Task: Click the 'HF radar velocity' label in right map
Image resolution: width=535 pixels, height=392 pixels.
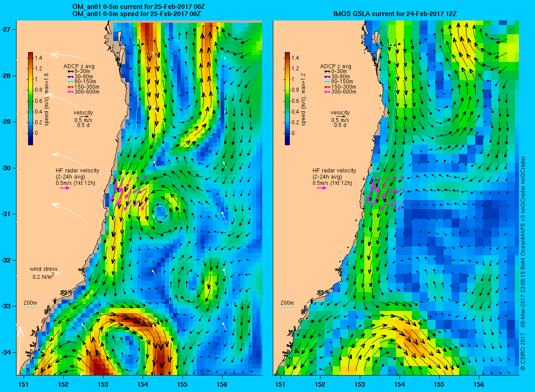Action: point(334,171)
